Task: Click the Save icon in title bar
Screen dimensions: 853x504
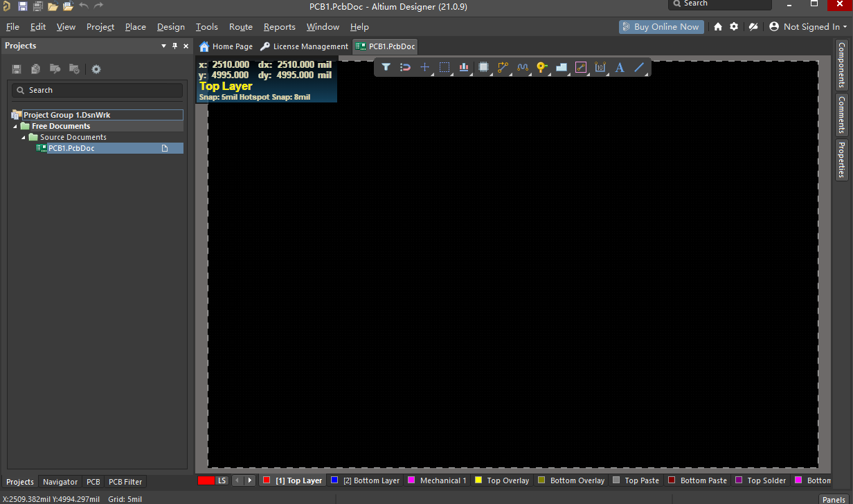Action: pyautogui.click(x=22, y=6)
